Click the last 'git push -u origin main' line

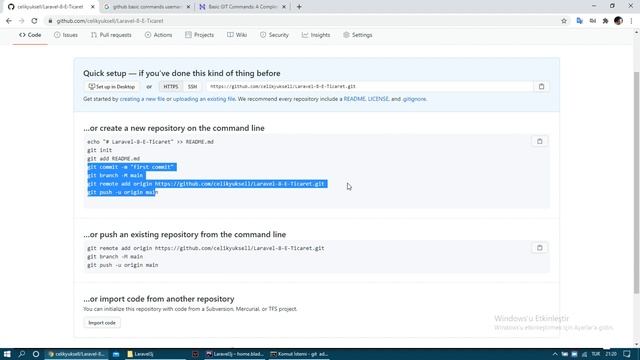[x=122, y=265]
